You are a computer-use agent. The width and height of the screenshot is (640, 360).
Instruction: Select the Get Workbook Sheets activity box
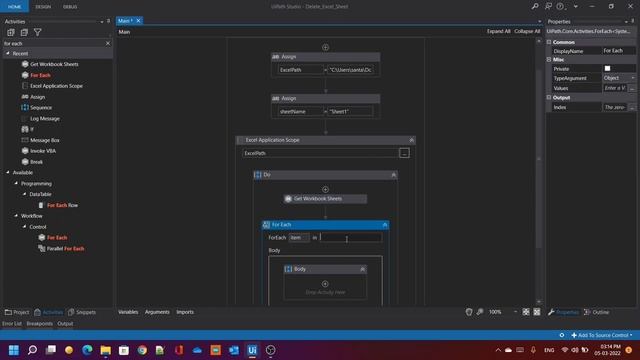click(x=325, y=199)
